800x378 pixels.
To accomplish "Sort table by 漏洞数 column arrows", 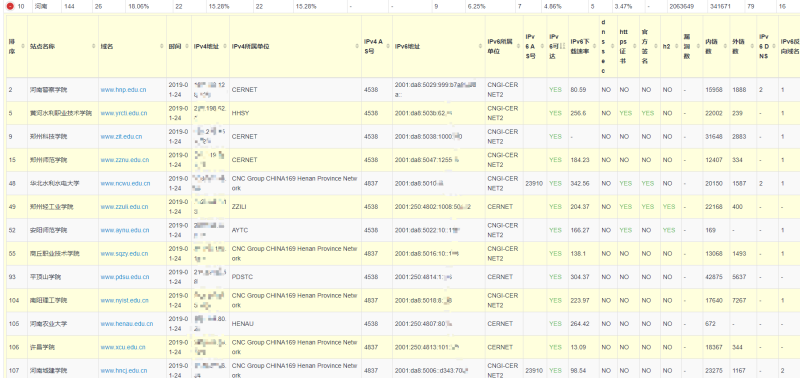I will click(698, 46).
